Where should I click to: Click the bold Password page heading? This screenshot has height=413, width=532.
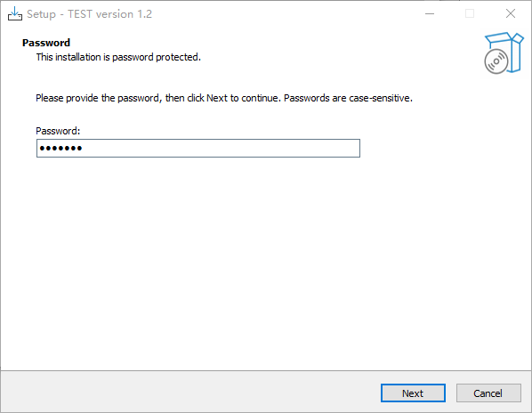click(x=46, y=43)
